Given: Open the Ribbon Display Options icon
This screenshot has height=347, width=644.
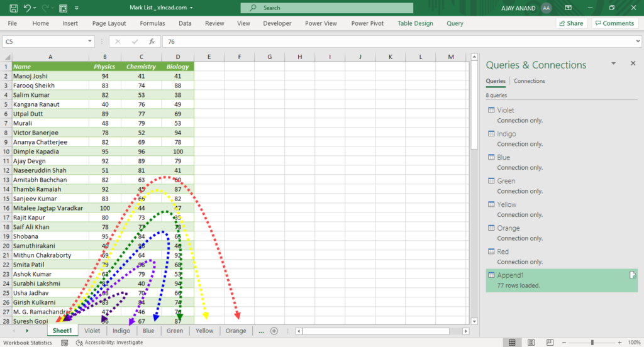Looking at the screenshot, I should [569, 8].
